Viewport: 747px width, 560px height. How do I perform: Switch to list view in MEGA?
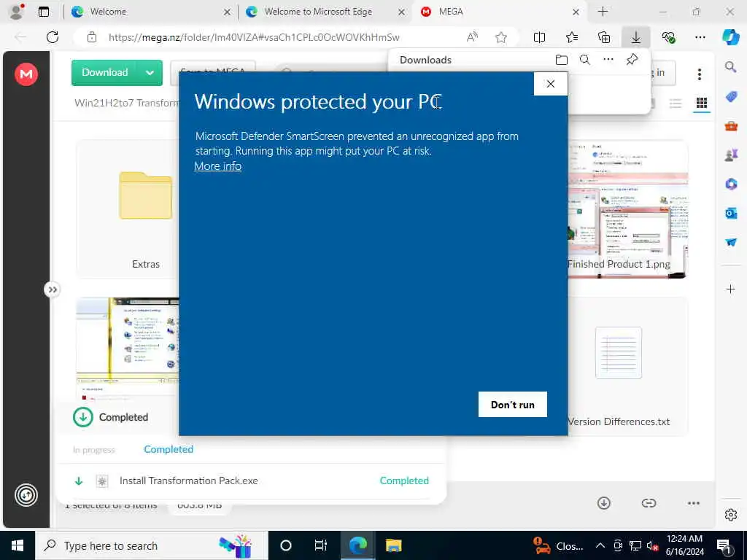[x=675, y=104]
